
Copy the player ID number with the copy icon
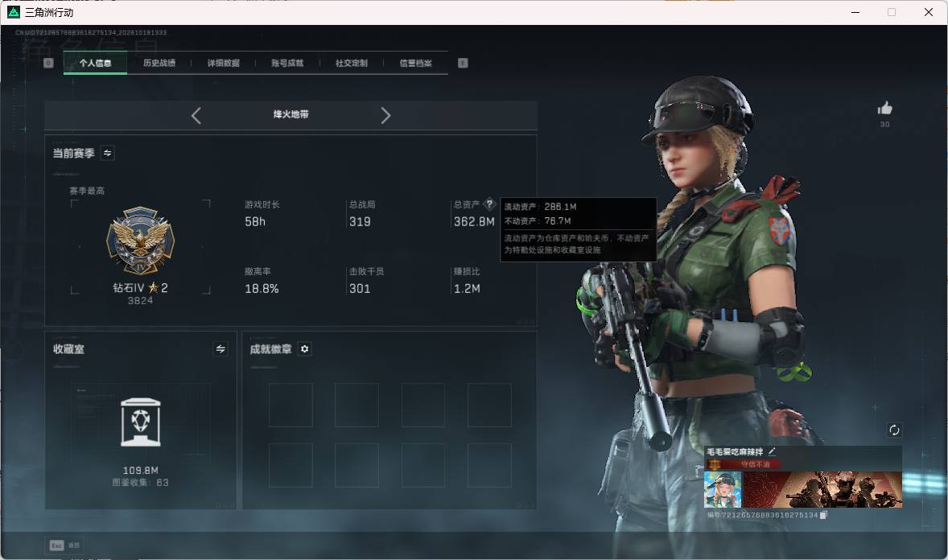823,515
